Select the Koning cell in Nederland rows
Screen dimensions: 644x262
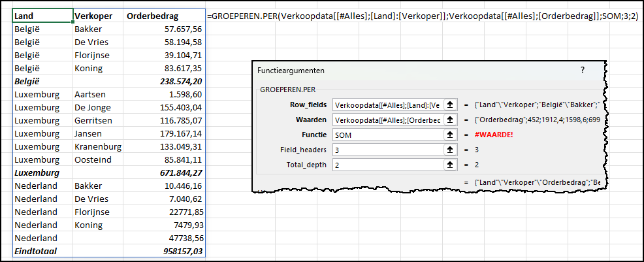pos(99,225)
